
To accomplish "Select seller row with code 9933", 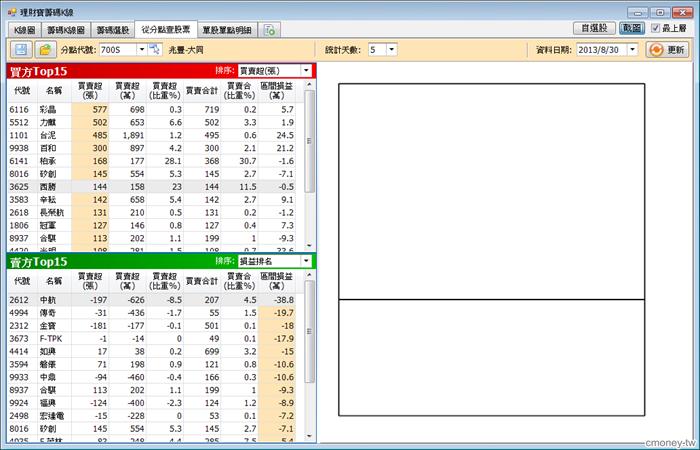I will pyautogui.click(x=151, y=377).
